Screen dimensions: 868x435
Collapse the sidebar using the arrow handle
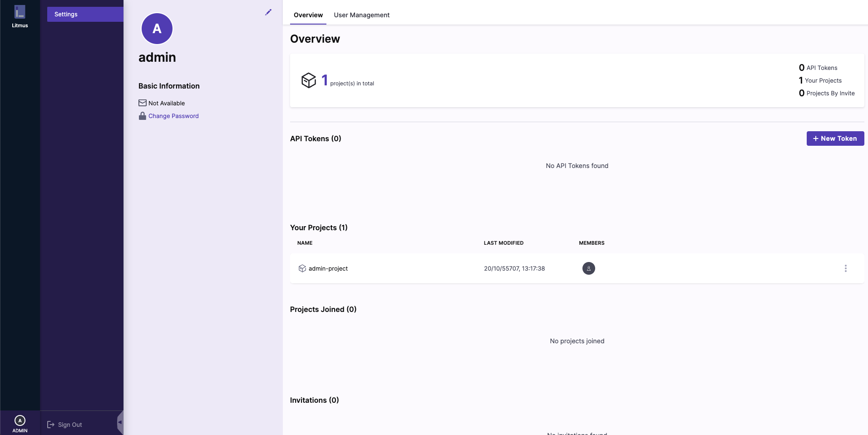(x=120, y=422)
